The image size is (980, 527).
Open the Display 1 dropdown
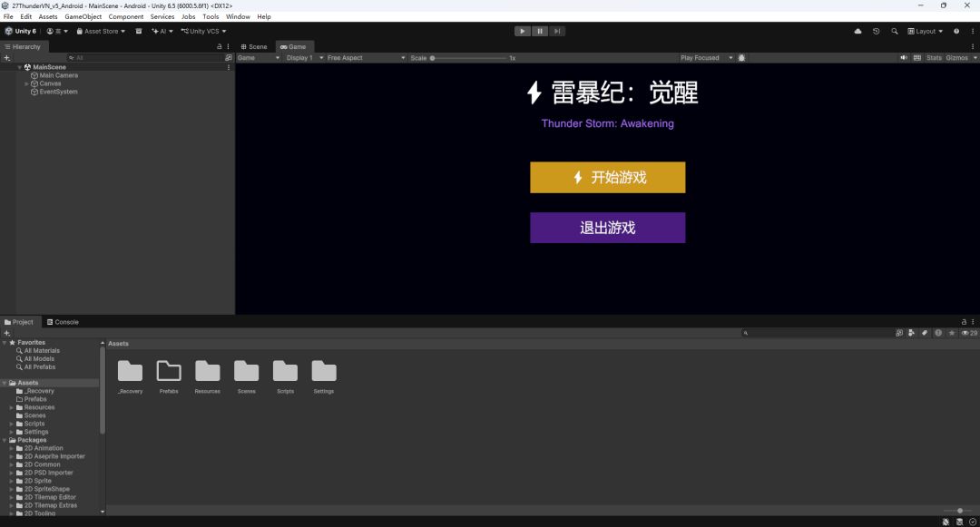pyautogui.click(x=304, y=58)
